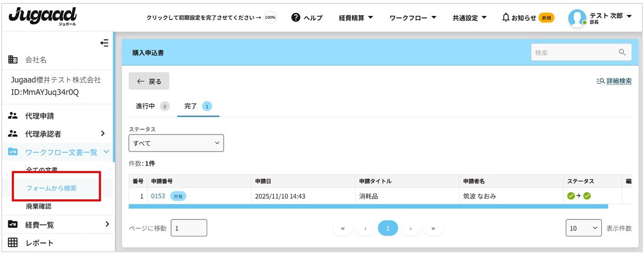Click the 代理申請 people icon
This screenshot has height=255, width=644.
click(13, 116)
